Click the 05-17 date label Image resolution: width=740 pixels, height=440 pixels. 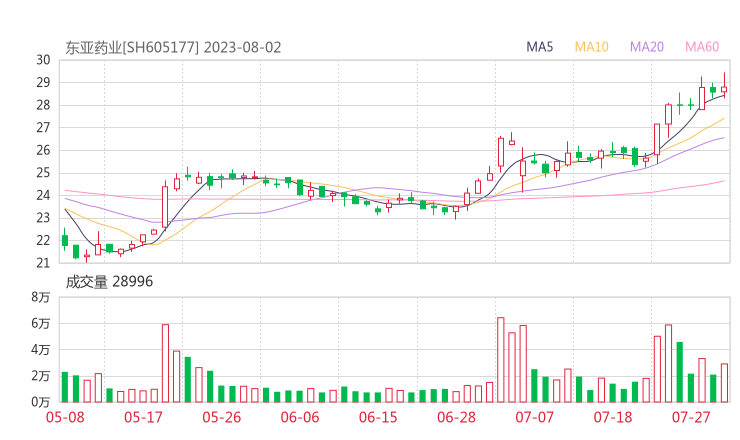pyautogui.click(x=143, y=417)
